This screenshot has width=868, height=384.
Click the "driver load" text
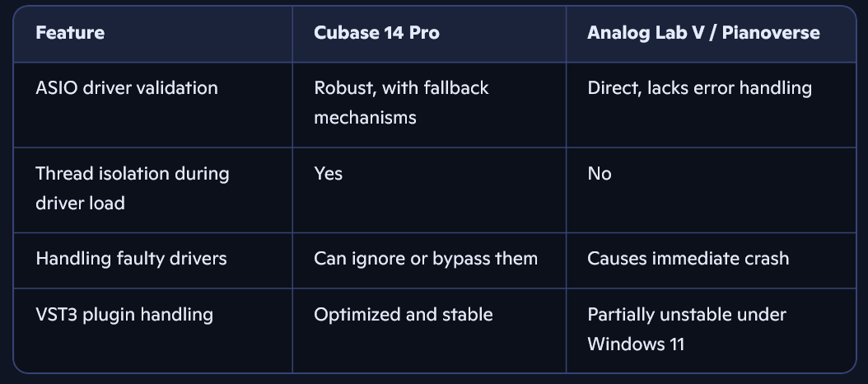[x=80, y=203]
